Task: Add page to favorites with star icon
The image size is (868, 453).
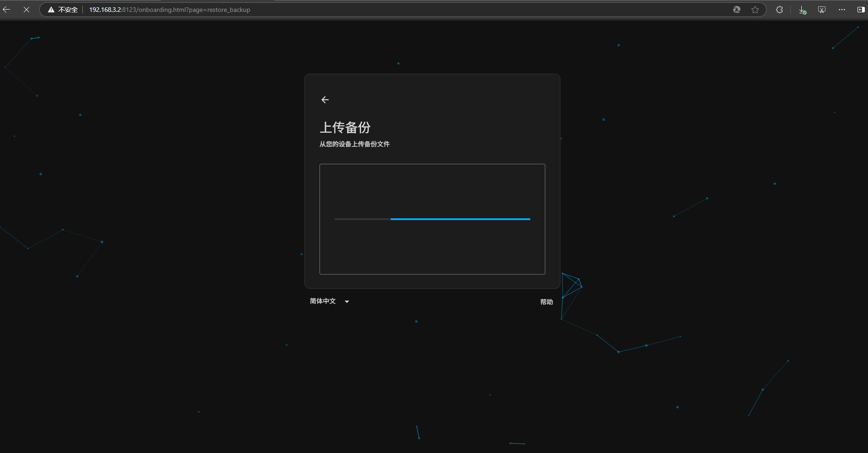Action: [x=755, y=10]
